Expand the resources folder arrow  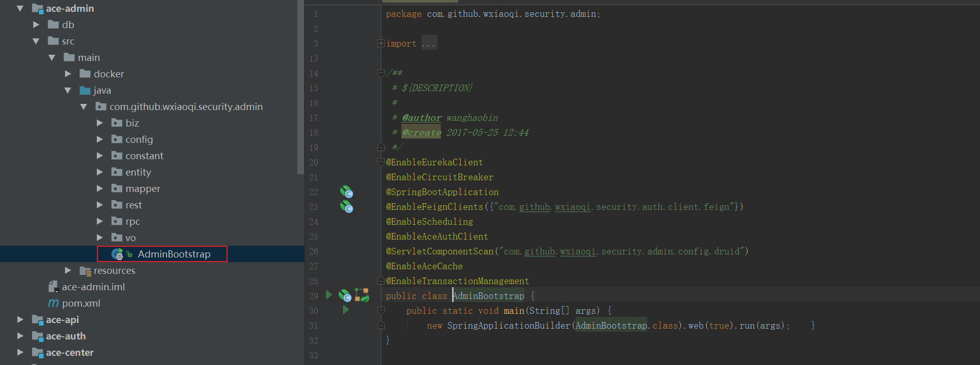pyautogui.click(x=68, y=270)
